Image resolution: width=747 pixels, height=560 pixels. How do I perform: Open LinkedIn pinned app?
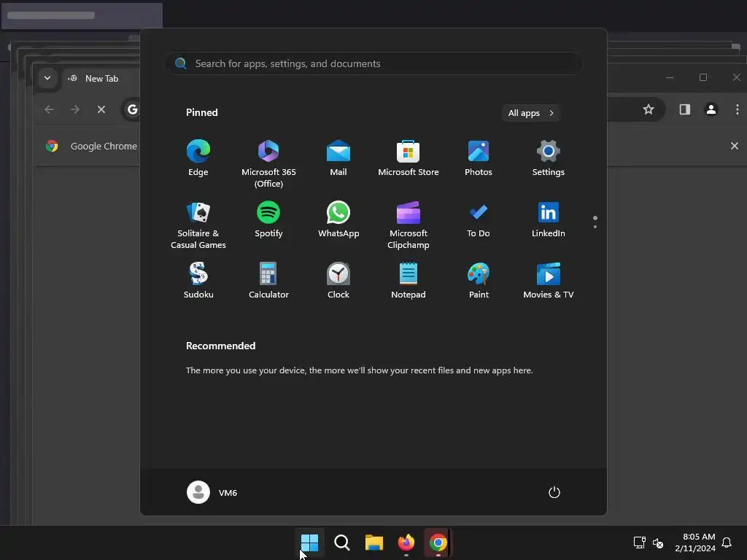[x=549, y=219]
